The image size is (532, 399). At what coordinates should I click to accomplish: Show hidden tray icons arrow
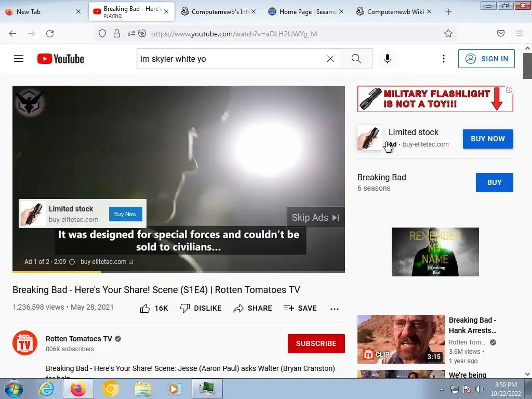pos(442,389)
